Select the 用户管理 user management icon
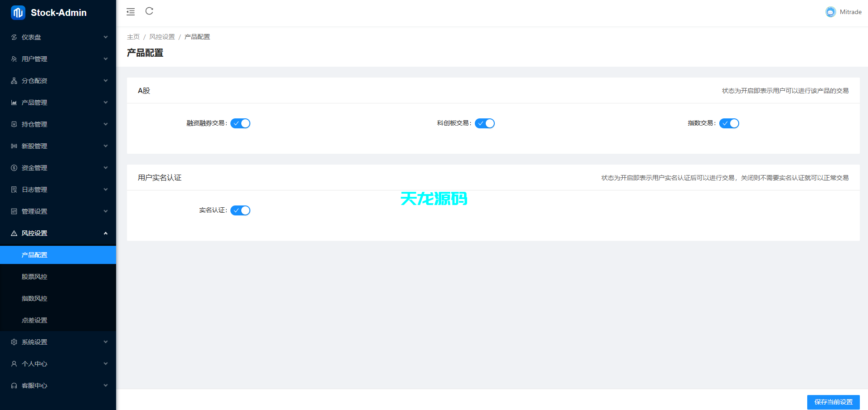868x410 pixels. (x=14, y=59)
